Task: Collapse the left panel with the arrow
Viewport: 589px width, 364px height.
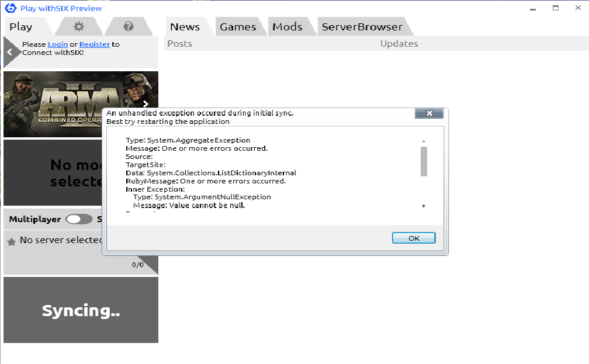Action: coord(9,52)
